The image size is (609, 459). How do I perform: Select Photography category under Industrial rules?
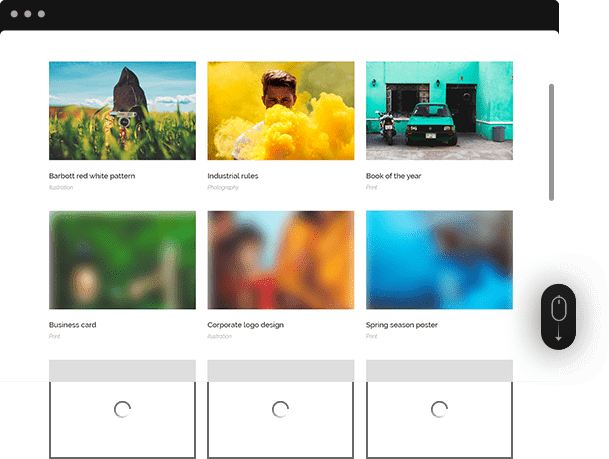coord(223,187)
